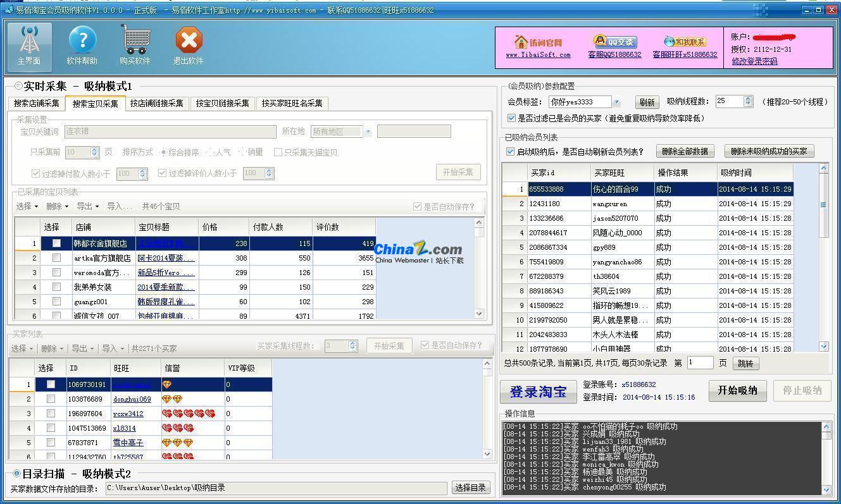The image size is (841, 504).
Task: Click the 买家采集线程数 spinner
Action: (342, 346)
